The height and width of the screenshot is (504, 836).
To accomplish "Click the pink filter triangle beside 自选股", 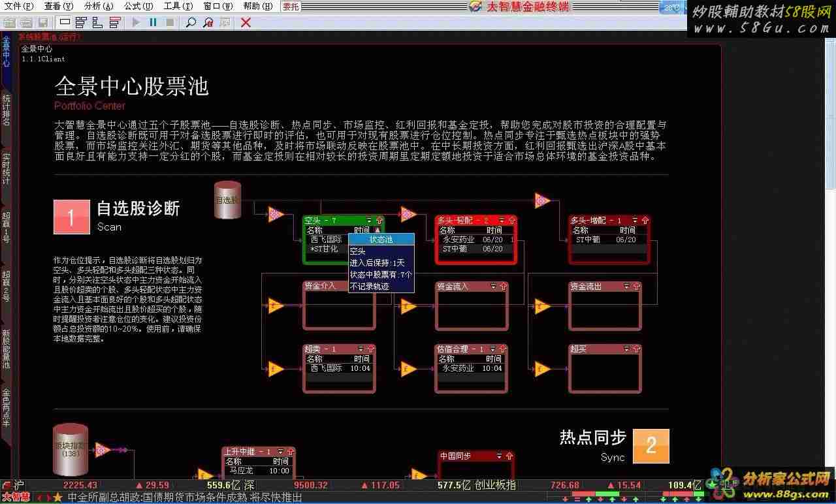I will coord(276,213).
